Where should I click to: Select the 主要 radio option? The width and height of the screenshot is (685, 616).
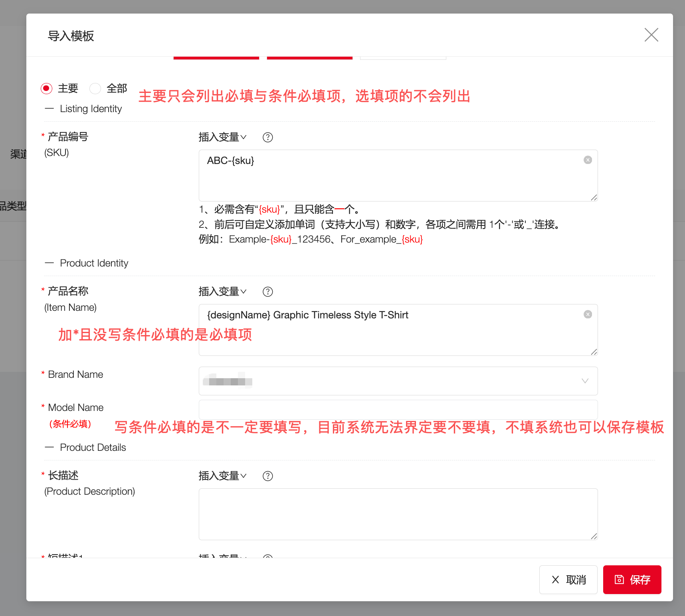pyautogui.click(x=47, y=88)
